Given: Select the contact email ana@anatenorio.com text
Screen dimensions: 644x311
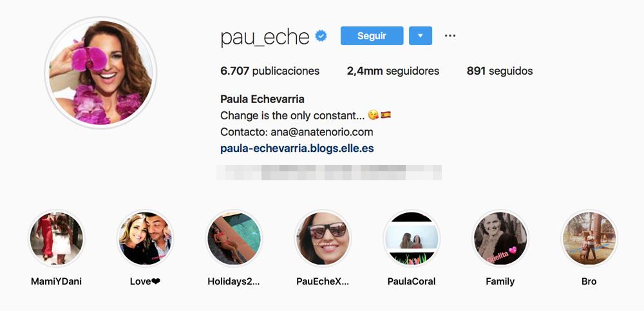Looking at the screenshot, I should point(321,132).
